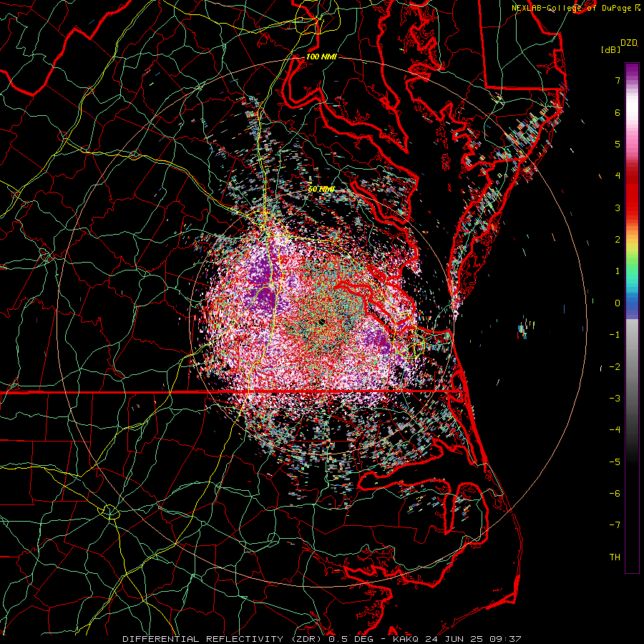The height and width of the screenshot is (644, 644).
Task: Click the -5 tick label on color scale
Action: pos(615,462)
